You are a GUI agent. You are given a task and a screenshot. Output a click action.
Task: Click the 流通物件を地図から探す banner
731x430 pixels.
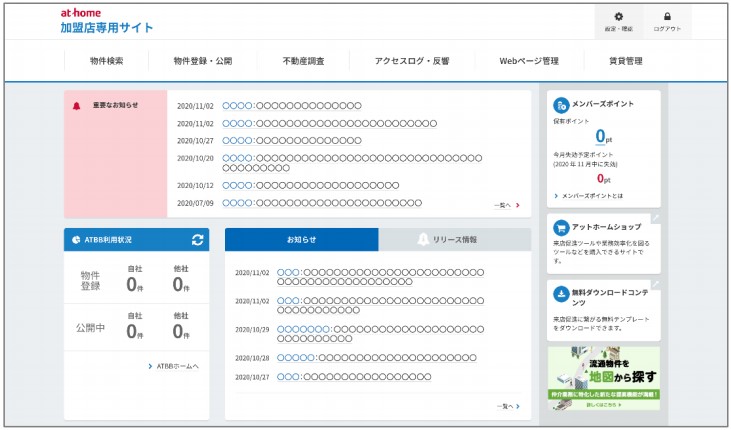pos(604,378)
